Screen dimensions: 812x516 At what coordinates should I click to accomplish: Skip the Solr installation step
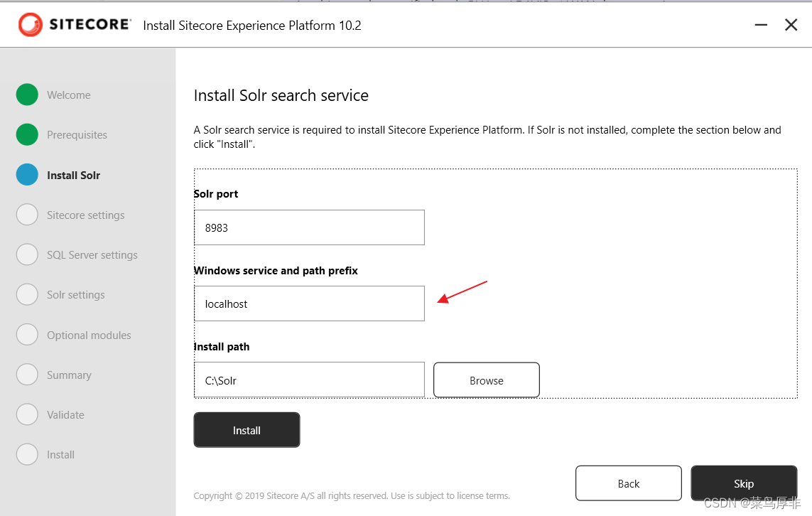point(744,483)
